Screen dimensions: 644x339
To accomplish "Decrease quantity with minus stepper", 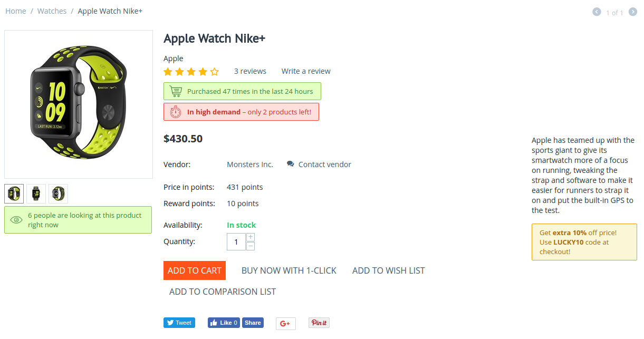I will pos(251,246).
